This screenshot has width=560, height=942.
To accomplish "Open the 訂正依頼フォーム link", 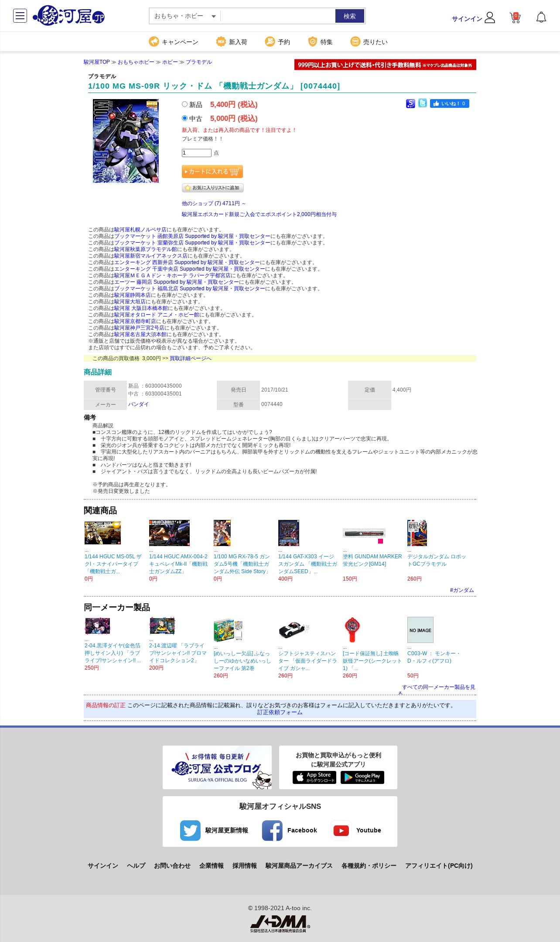I will tap(280, 712).
